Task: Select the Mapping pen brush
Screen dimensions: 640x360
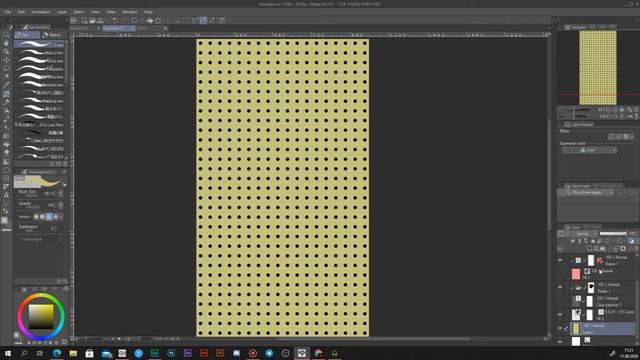Action: click(39, 100)
